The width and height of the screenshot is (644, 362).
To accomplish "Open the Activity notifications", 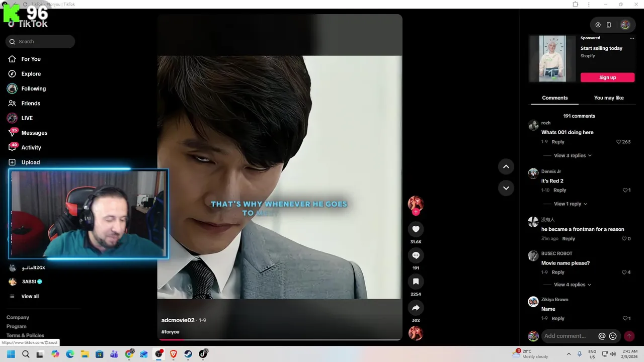I will click(x=31, y=147).
